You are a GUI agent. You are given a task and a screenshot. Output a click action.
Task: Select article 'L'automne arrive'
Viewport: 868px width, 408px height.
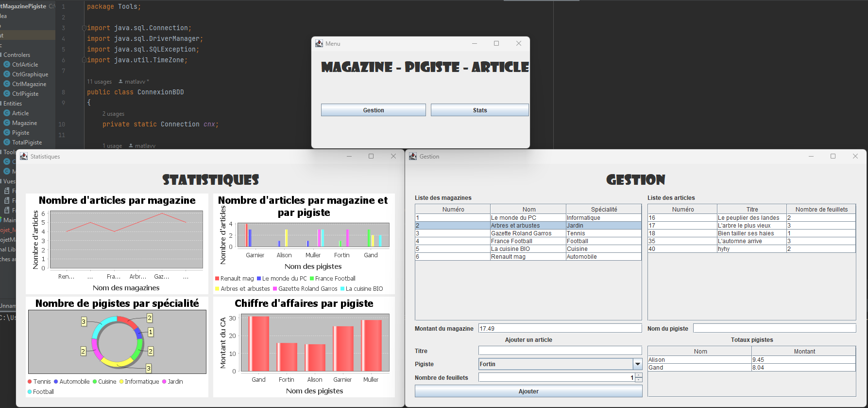(x=752, y=241)
